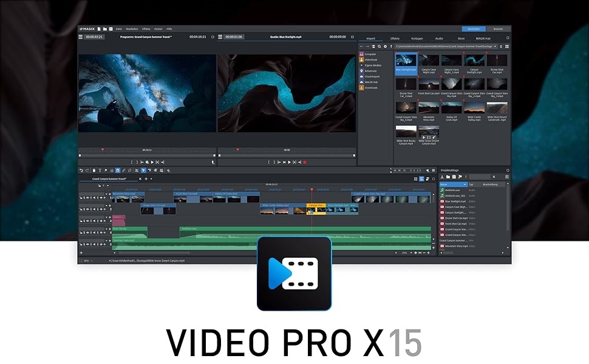Switch to the MAGIX Hub tab
The image size is (589, 364).
click(x=483, y=38)
